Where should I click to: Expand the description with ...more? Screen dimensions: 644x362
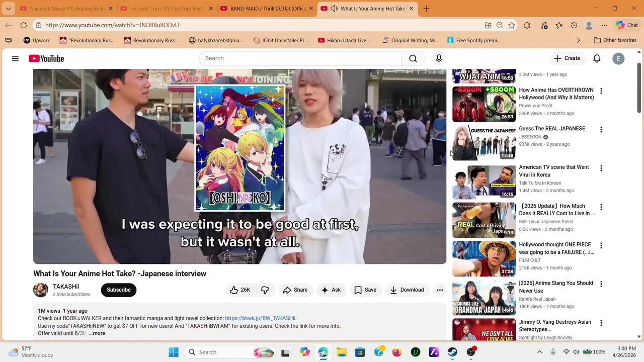97,333
